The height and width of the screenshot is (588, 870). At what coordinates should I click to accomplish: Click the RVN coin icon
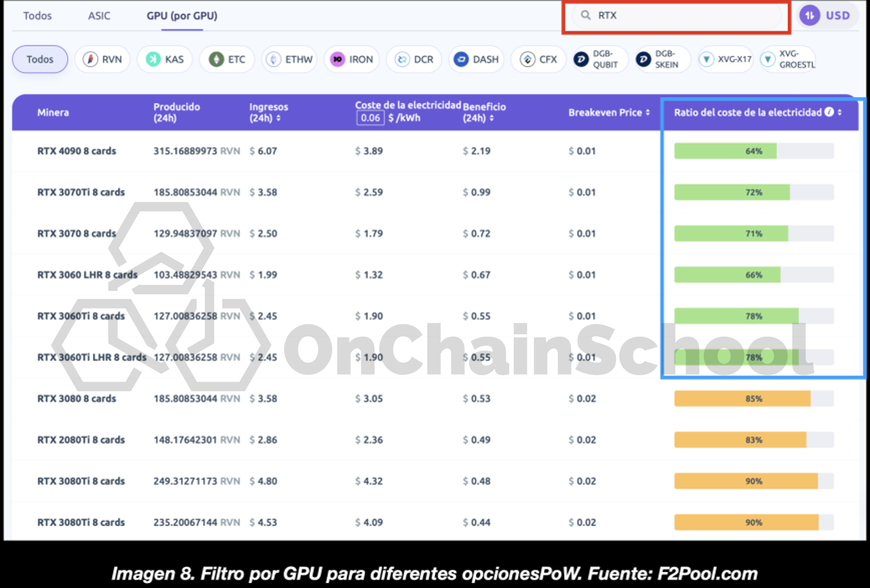[90, 59]
